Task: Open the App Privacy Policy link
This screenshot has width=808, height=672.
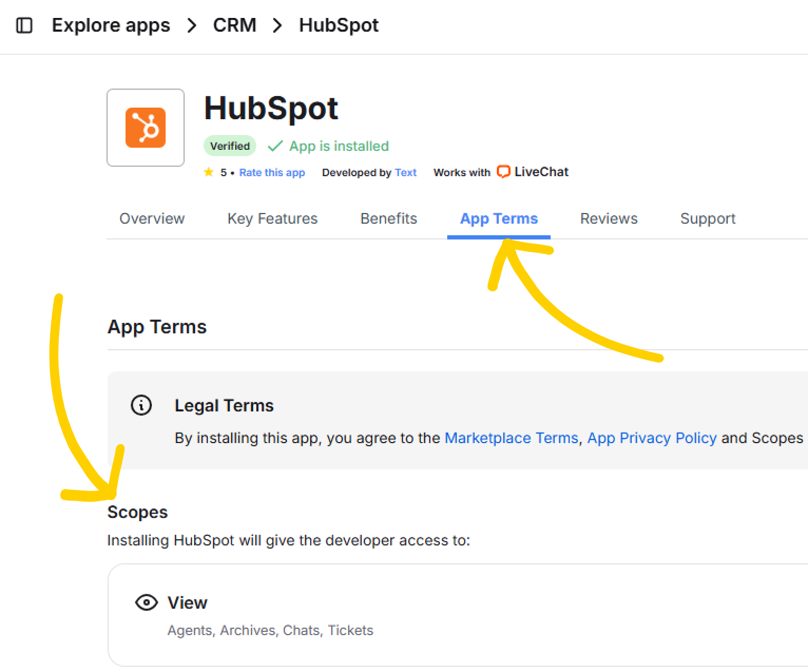Action: coord(652,438)
